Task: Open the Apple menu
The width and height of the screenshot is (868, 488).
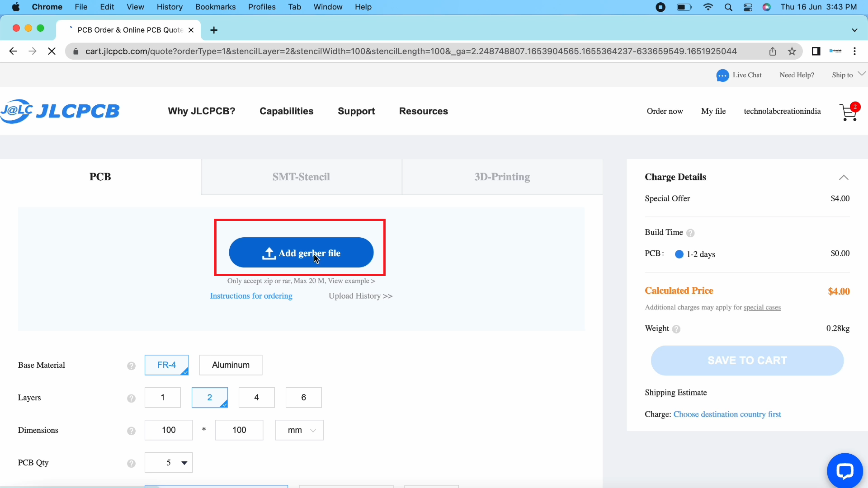Action: (16, 7)
